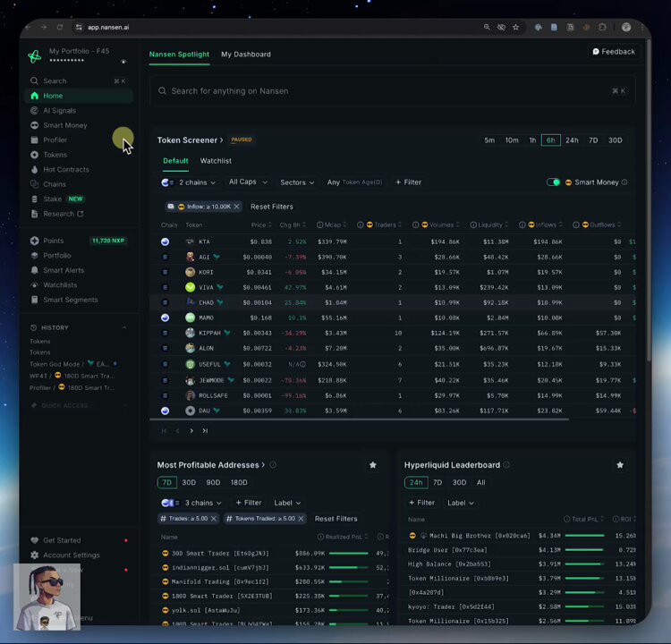
Task: Click the browser reload button
Action: point(59,28)
